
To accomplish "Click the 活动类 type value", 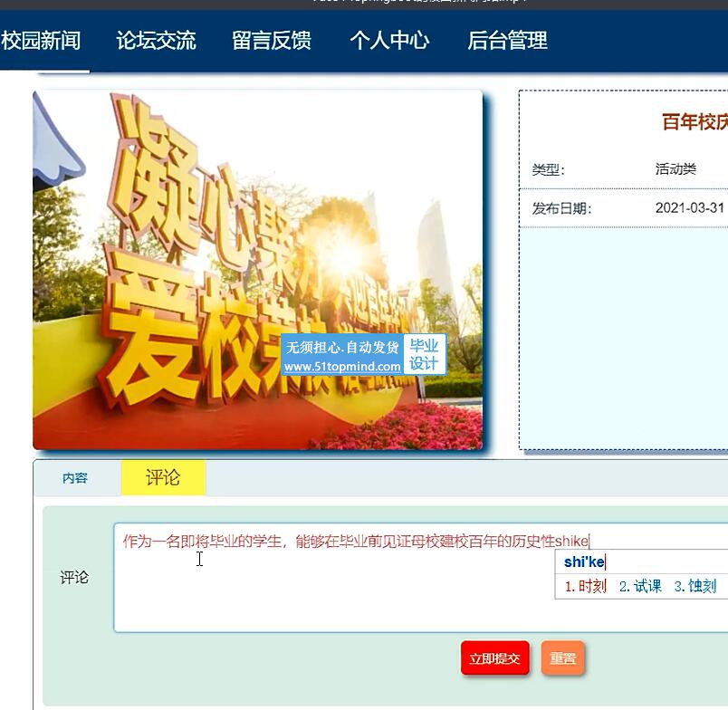I will pos(675,169).
